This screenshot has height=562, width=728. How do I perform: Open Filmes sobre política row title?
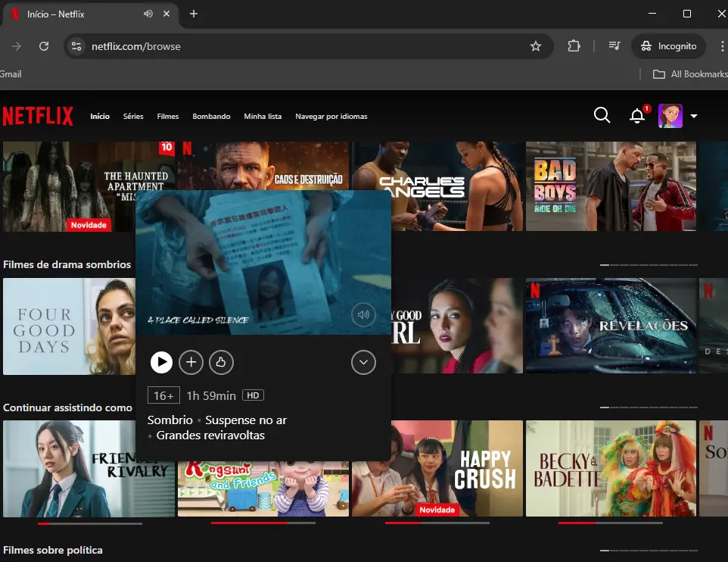(x=52, y=550)
